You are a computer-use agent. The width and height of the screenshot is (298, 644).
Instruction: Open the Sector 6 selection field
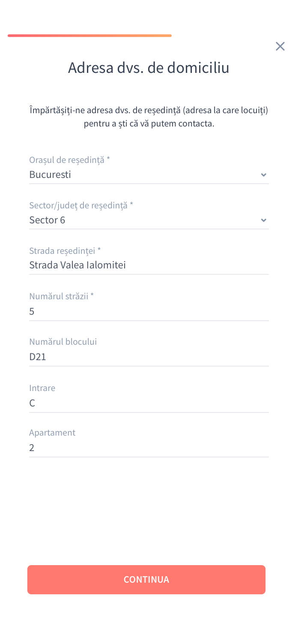coord(141,220)
